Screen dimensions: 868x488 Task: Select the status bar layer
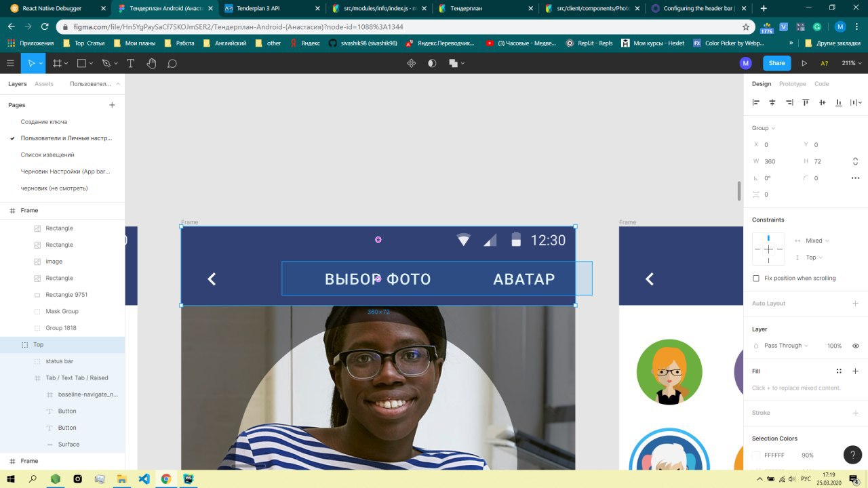click(x=60, y=361)
